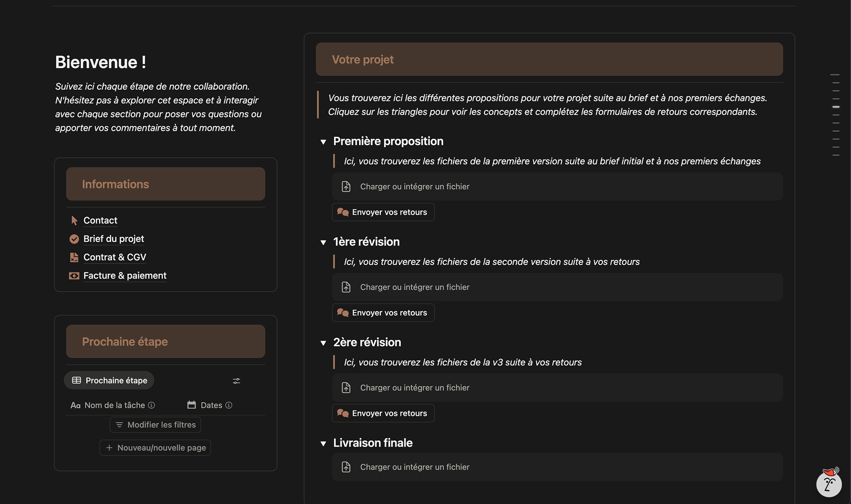Click the Contrat & CGV document icon
Viewport: 851px width, 504px height.
74,257
